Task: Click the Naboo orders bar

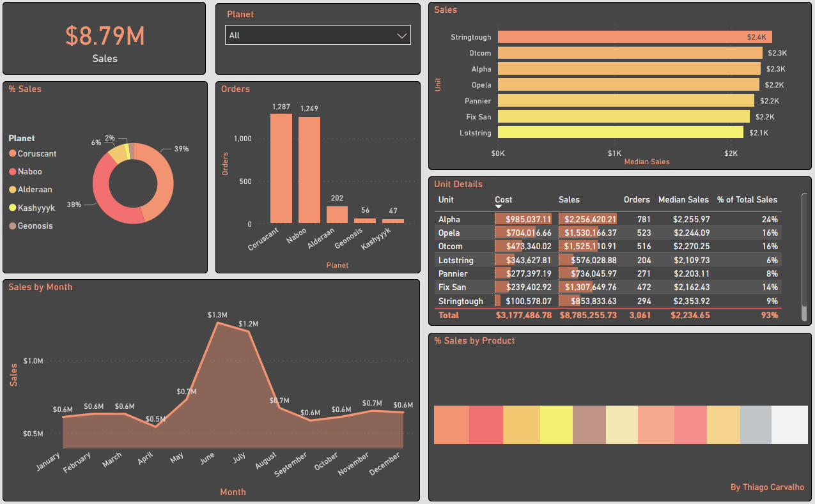Action: (x=309, y=169)
